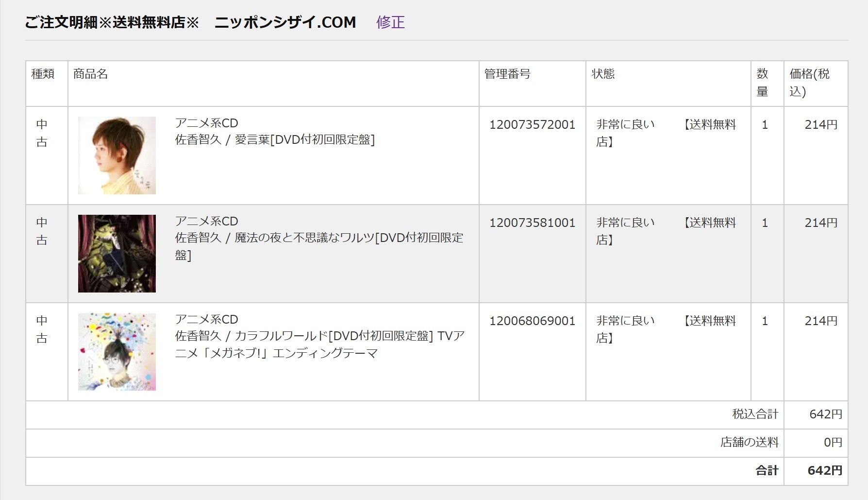Select product name カラフルワールド[DVD付初回限定盤]
Screen dimensions: 868x500
click(320, 345)
